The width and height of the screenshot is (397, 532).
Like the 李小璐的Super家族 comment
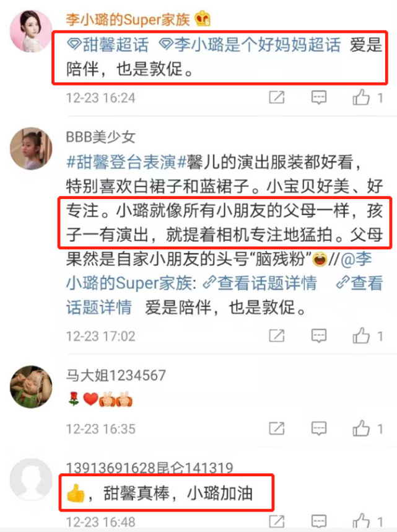click(x=361, y=97)
